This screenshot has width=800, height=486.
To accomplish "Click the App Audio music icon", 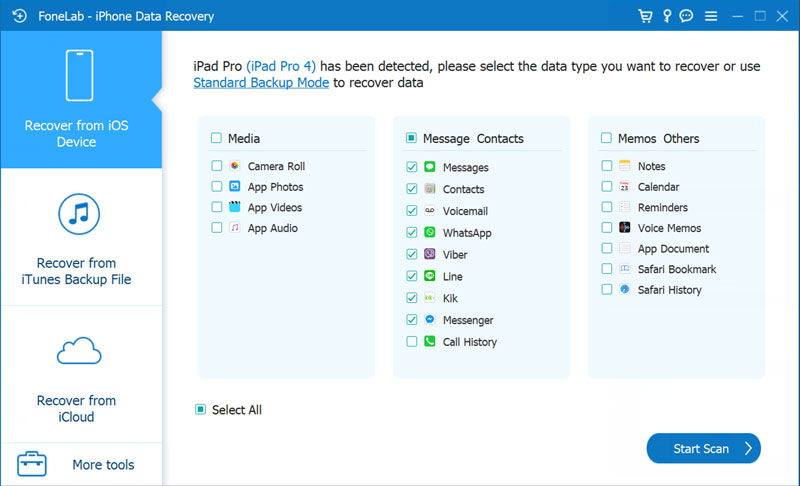I will pos(235,227).
